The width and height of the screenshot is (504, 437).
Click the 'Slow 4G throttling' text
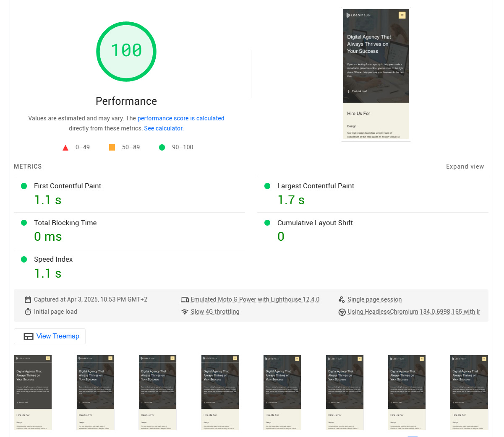[215, 312]
